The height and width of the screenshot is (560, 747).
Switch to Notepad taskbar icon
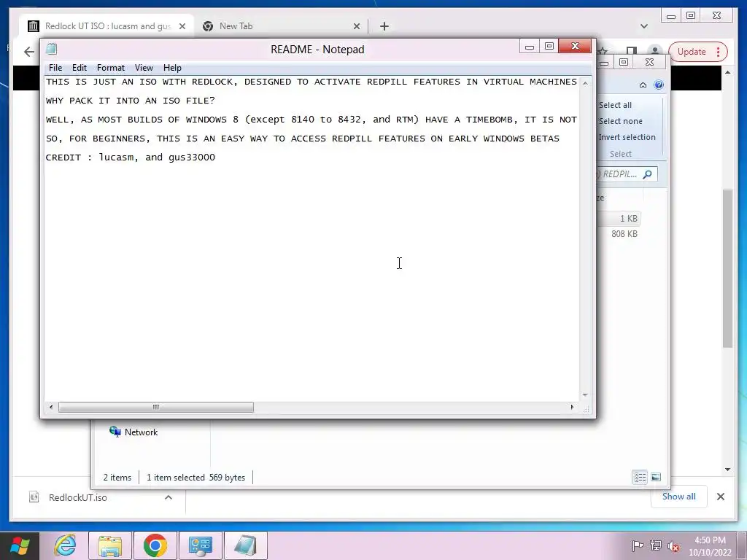coord(245,545)
